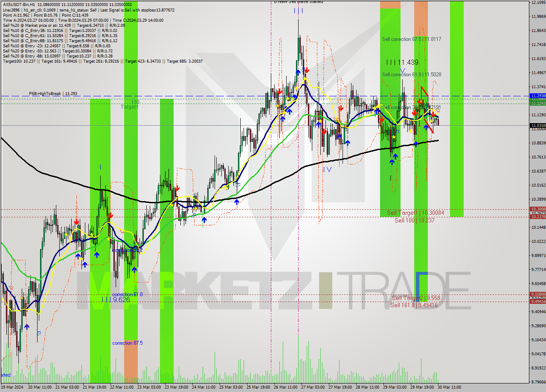The width and height of the screenshot is (546, 392).
Task: Click the 9.2860 price axis value
Action: [x=539, y=326]
